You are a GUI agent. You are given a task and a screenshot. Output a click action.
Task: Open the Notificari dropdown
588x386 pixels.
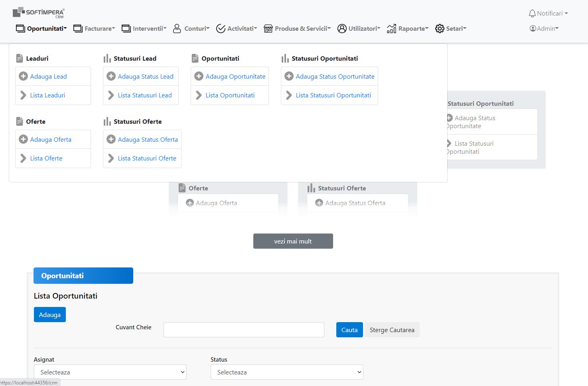point(548,13)
